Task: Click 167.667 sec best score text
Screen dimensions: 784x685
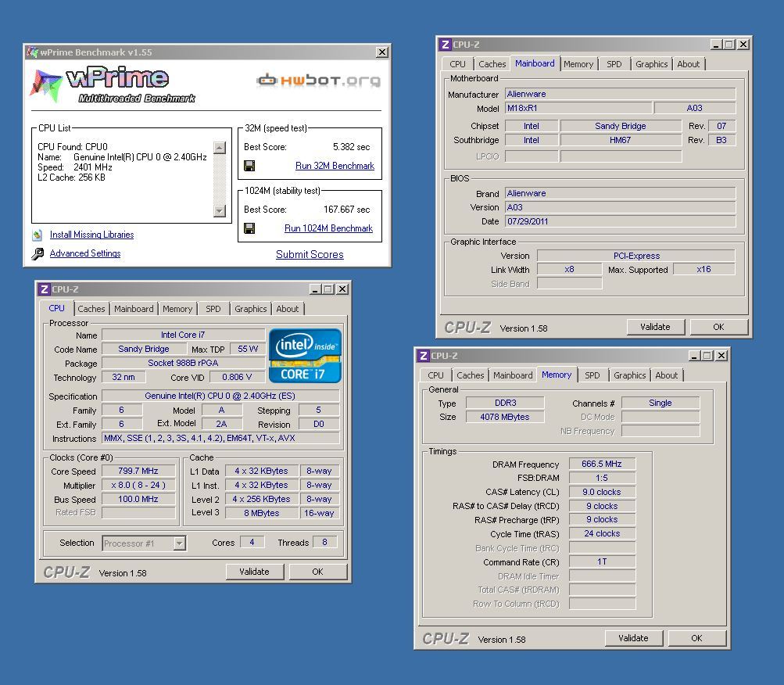Action: (346, 210)
